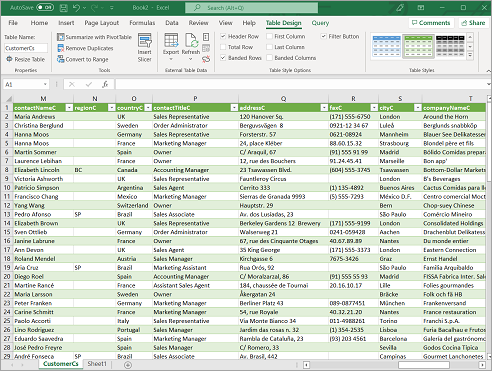
Task: Click Convert to Range
Action: [x=83, y=59]
